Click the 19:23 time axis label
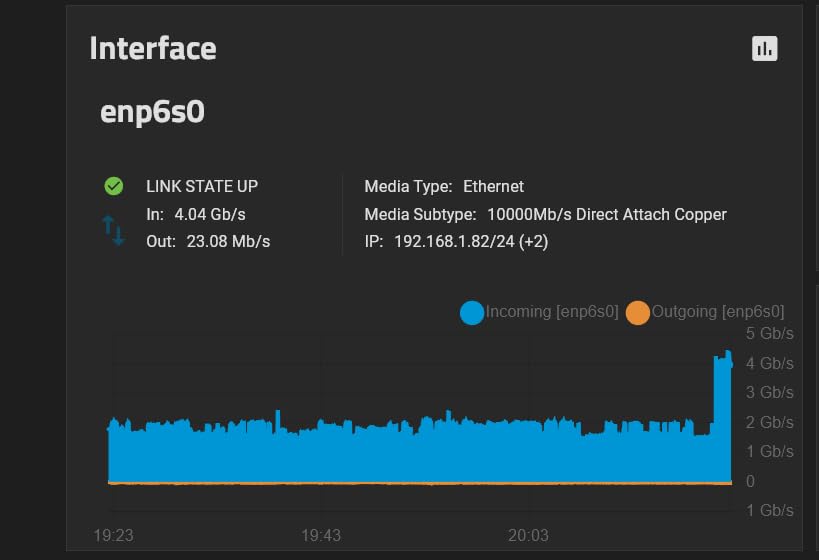 [113, 535]
